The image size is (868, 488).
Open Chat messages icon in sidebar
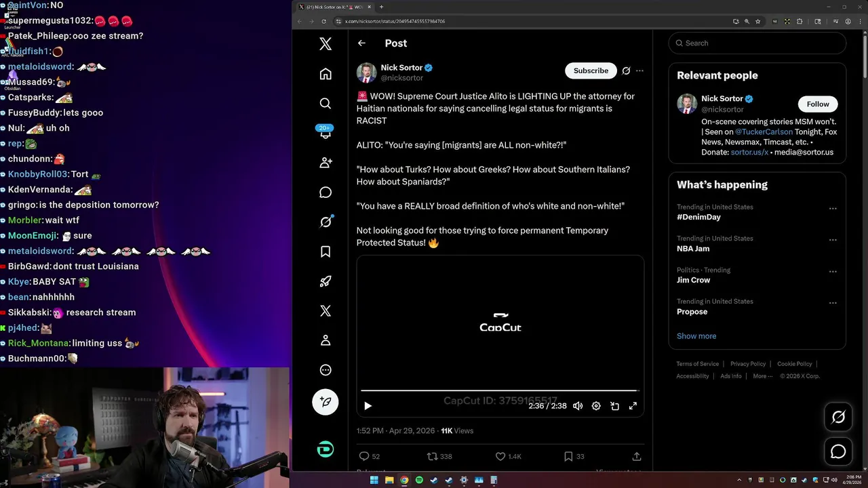coord(325,192)
